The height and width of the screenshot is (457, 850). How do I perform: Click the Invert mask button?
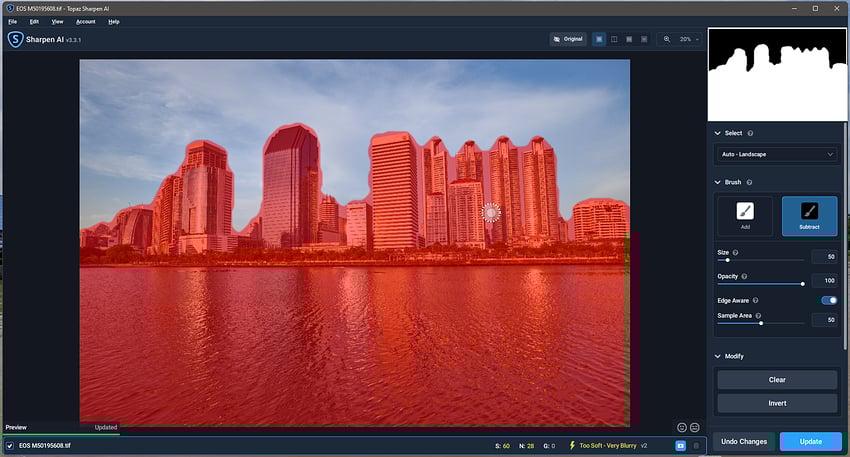pos(777,403)
